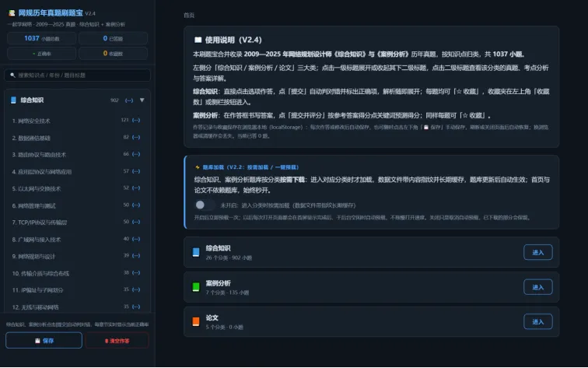Click 进入 on the 综合知识 card
Image resolution: width=588 pixels, height=368 pixels.
pyautogui.click(x=537, y=252)
